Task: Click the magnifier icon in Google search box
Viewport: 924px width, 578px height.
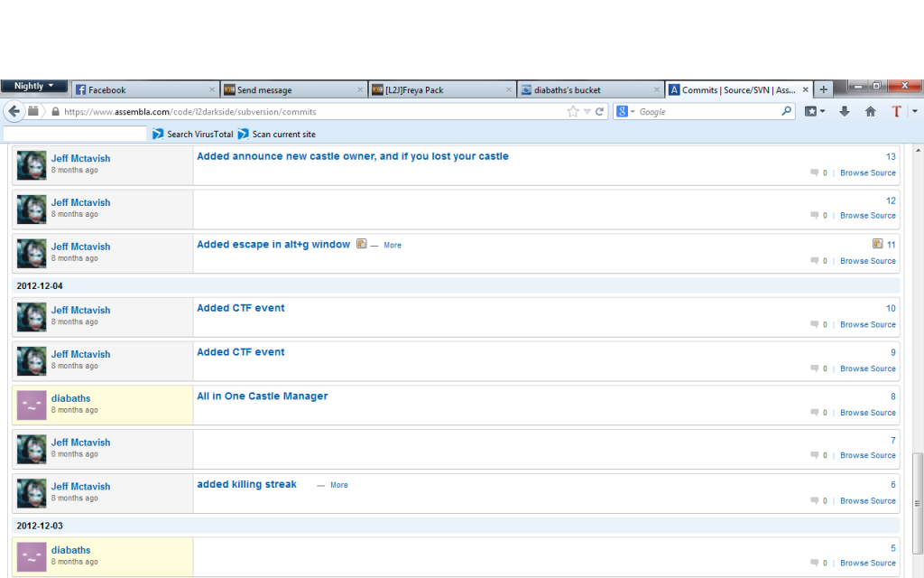Action: tap(786, 112)
